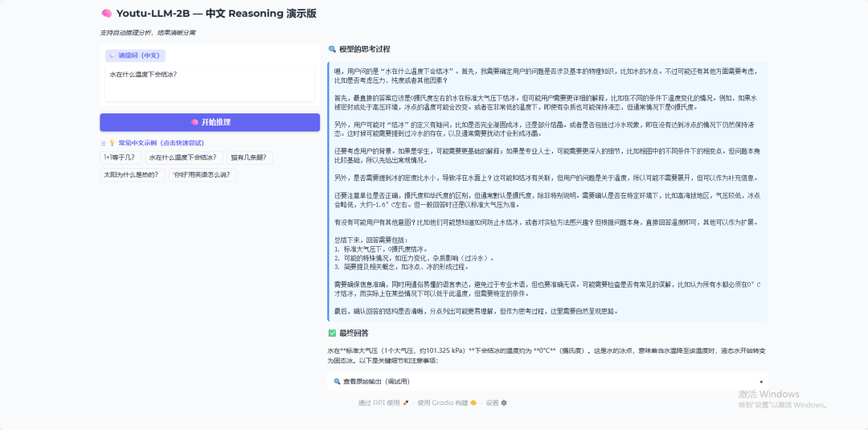The height and width of the screenshot is (430, 868).
Task: Click the Gradio logo icon in footer
Action: [x=473, y=403]
